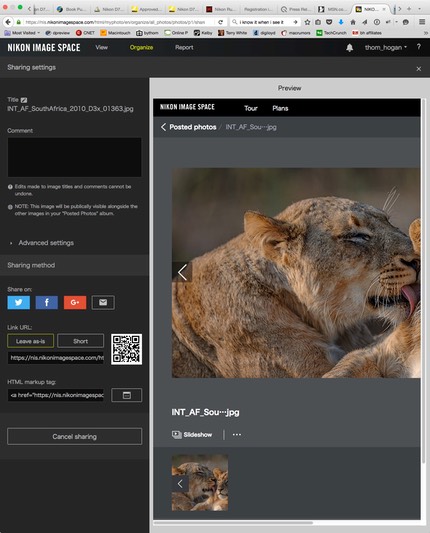Open more options ellipsis in preview
The width and height of the screenshot is (430, 533).
(x=237, y=434)
